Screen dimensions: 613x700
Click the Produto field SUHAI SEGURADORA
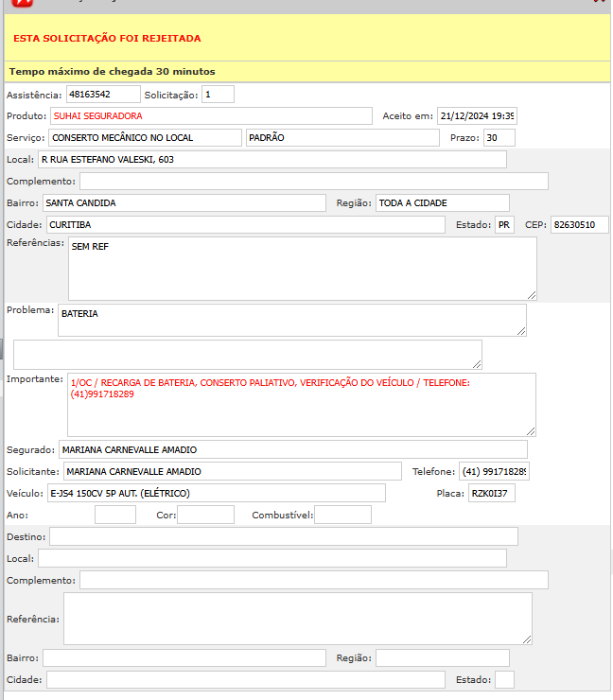pyautogui.click(x=211, y=115)
